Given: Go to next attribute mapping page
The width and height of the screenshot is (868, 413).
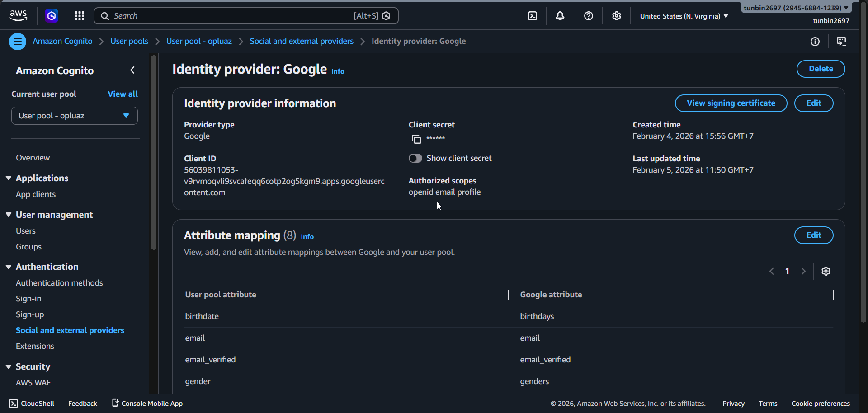Looking at the screenshot, I should pos(803,271).
